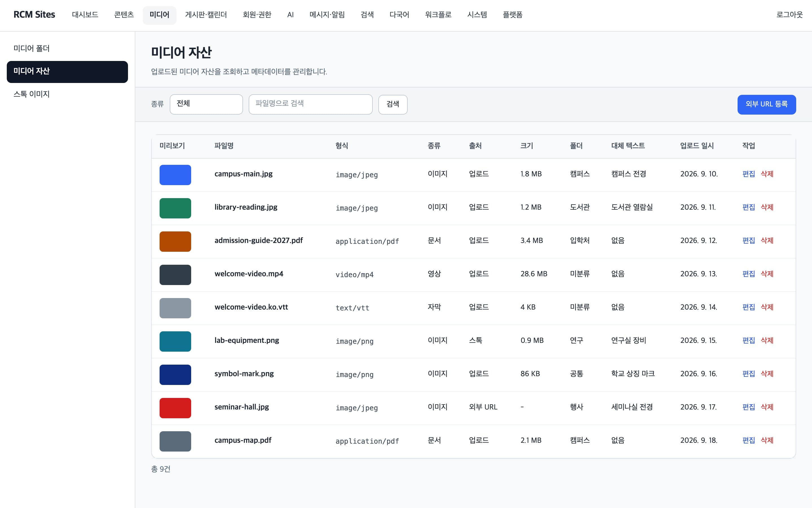Edit library-reading.jpg via 편집 link
The image size is (812, 508).
pyautogui.click(x=749, y=207)
